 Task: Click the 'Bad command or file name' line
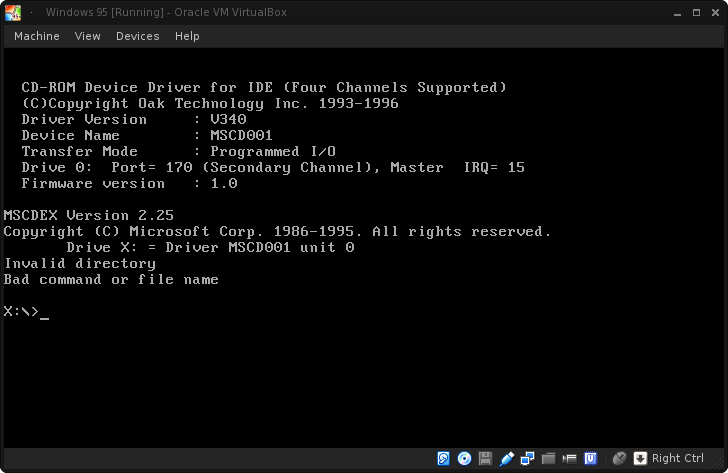click(111, 279)
